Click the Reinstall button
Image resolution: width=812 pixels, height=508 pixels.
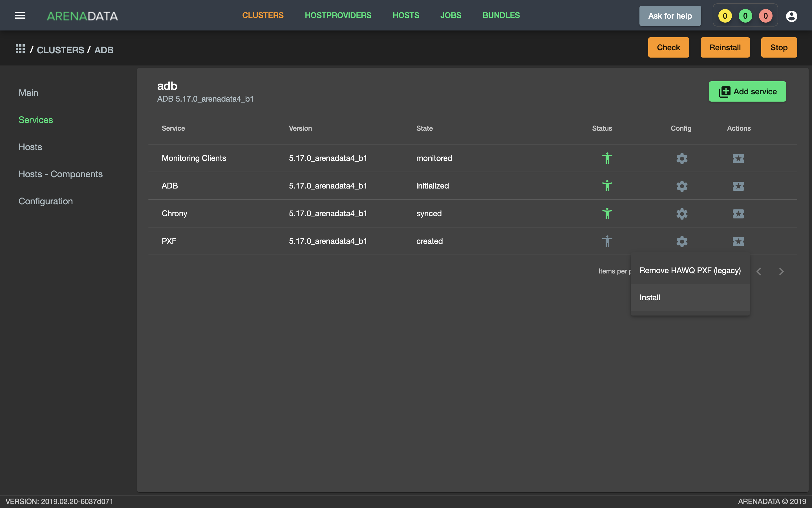[x=725, y=47]
